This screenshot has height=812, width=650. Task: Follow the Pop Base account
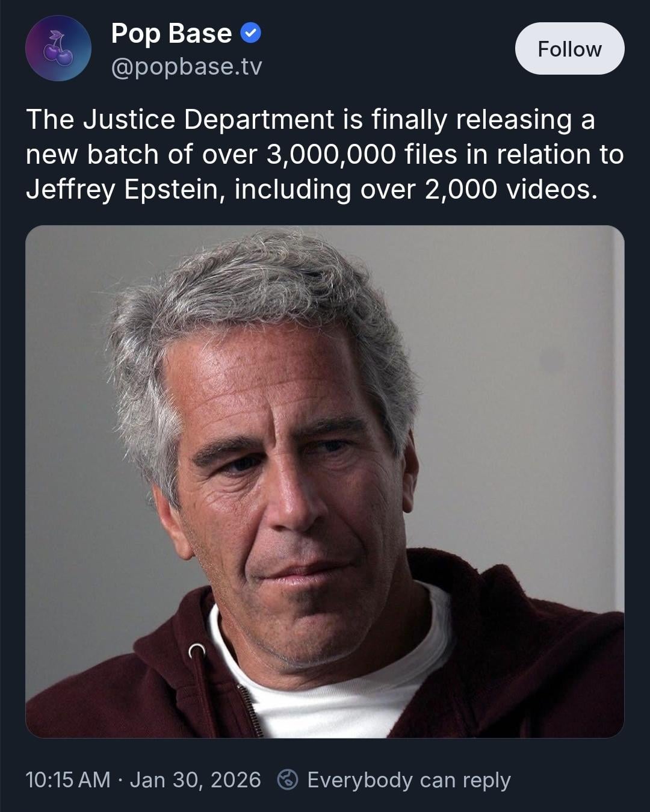pos(569,49)
